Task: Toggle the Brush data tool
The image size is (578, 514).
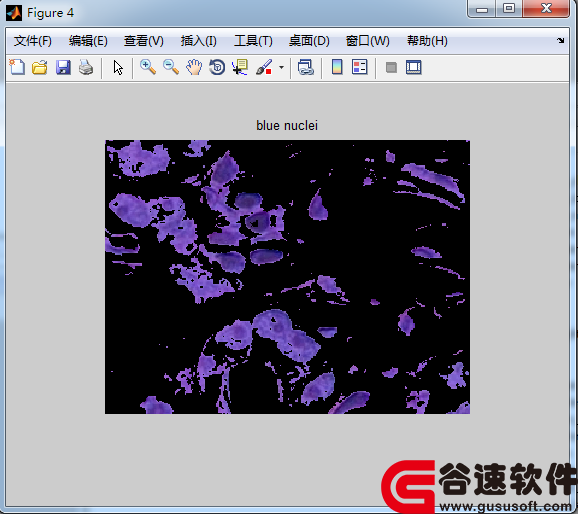Action: click(x=264, y=67)
